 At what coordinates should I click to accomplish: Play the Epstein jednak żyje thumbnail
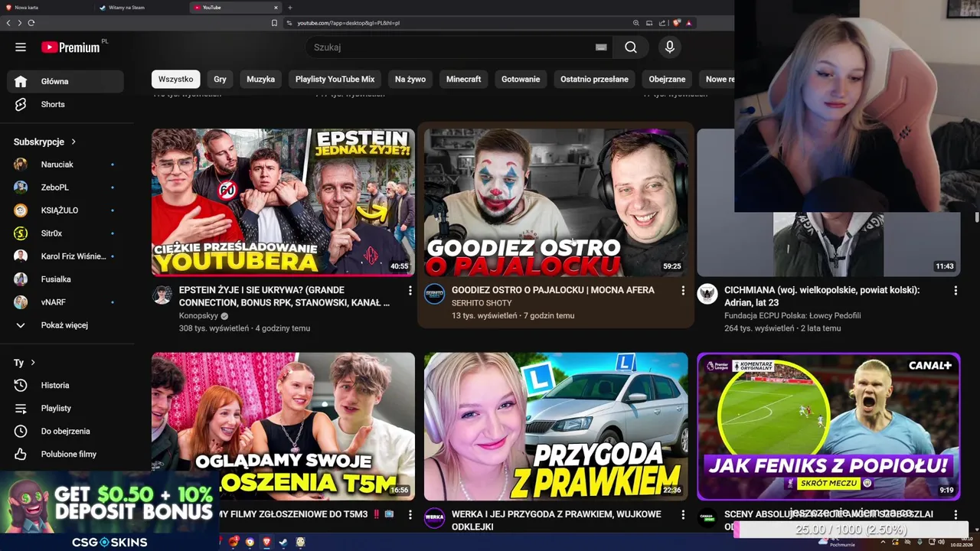[x=283, y=202]
